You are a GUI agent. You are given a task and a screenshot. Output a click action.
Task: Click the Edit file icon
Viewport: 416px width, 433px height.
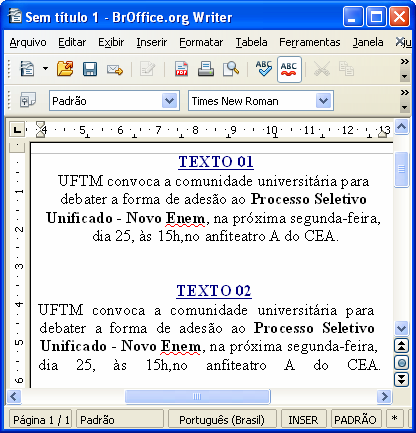coord(147,69)
